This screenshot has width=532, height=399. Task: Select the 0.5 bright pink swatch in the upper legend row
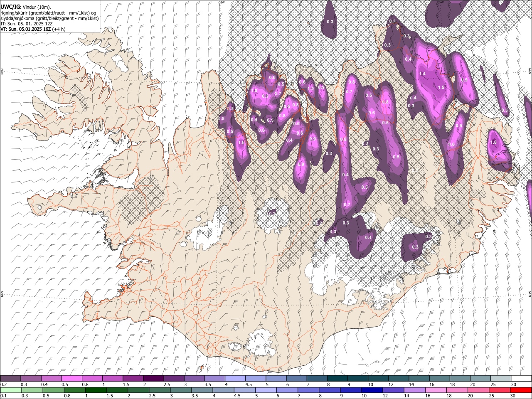click(x=71, y=378)
